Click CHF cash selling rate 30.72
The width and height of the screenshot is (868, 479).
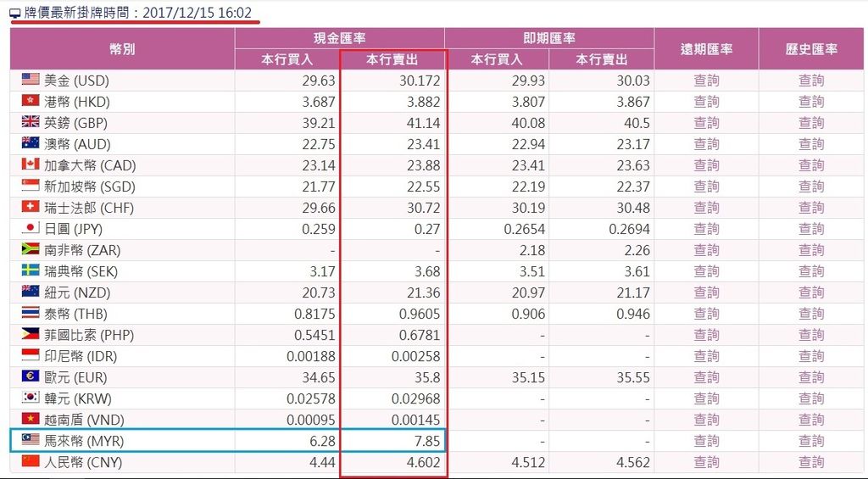pyautogui.click(x=423, y=208)
